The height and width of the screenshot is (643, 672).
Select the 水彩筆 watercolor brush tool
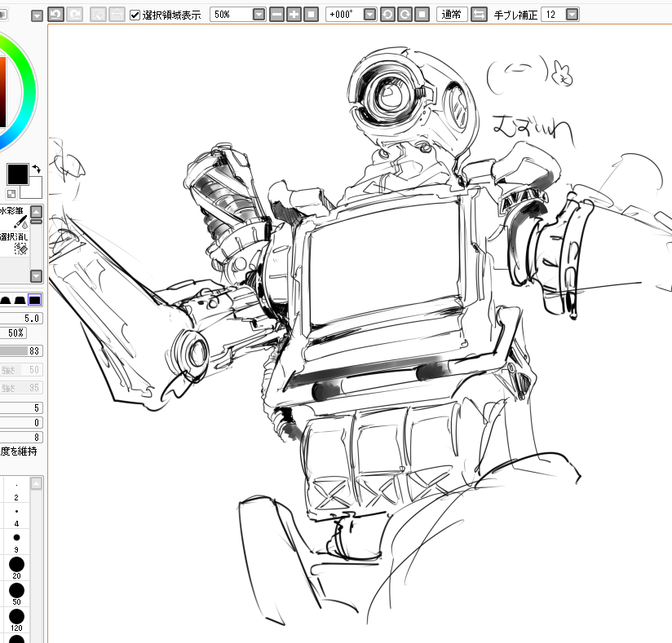click(x=14, y=218)
